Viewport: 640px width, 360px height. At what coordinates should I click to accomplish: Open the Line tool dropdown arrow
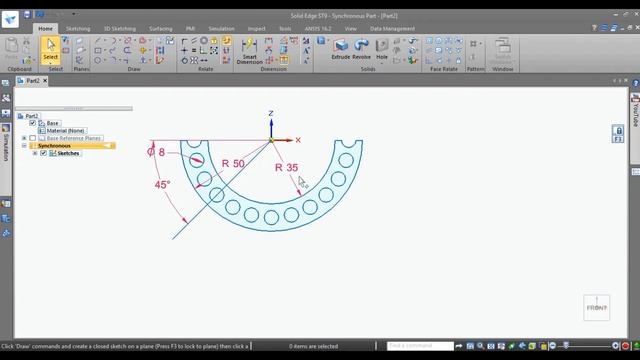104,40
